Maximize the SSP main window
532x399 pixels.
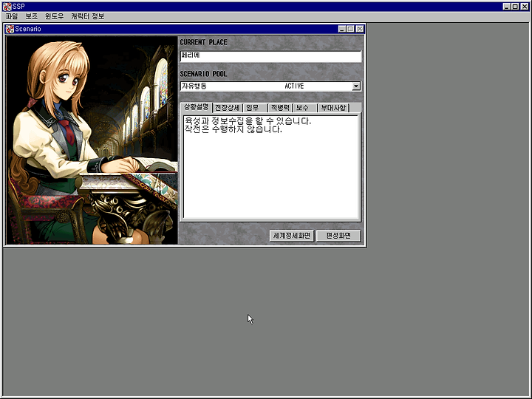click(515, 7)
